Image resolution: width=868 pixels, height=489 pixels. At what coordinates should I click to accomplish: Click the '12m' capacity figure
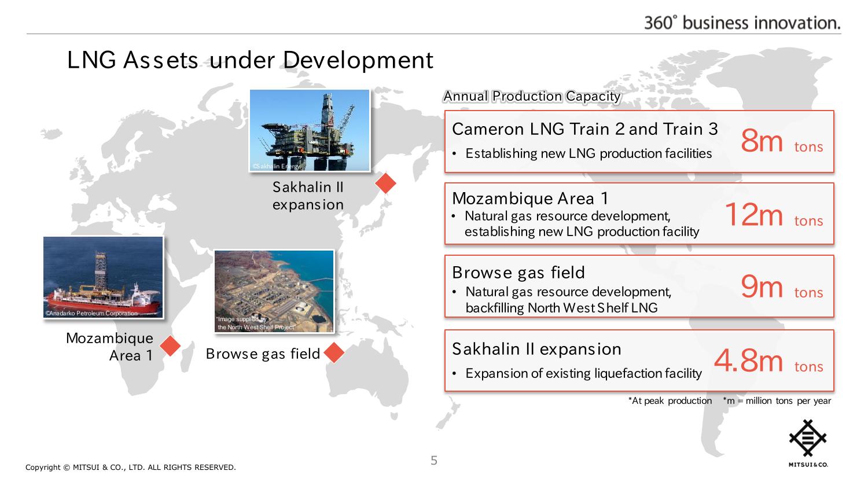coord(753,215)
